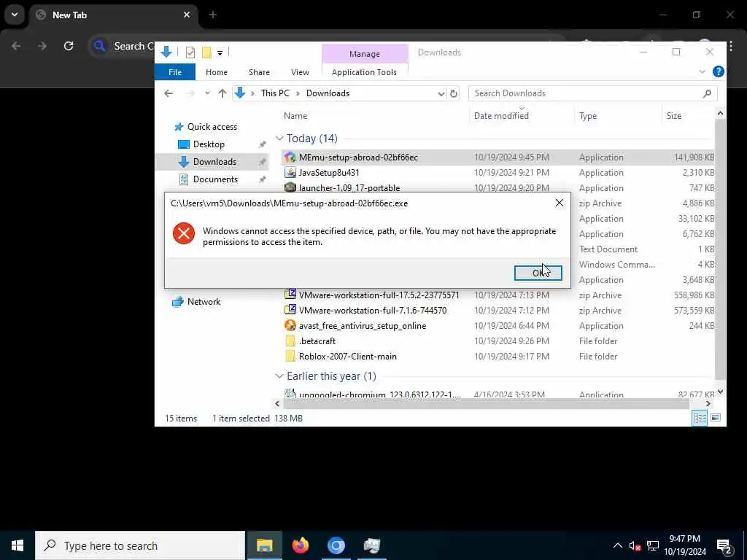747x560 pixels.
Task: Click the Properties quick access toolbar icon
Action: point(190,52)
